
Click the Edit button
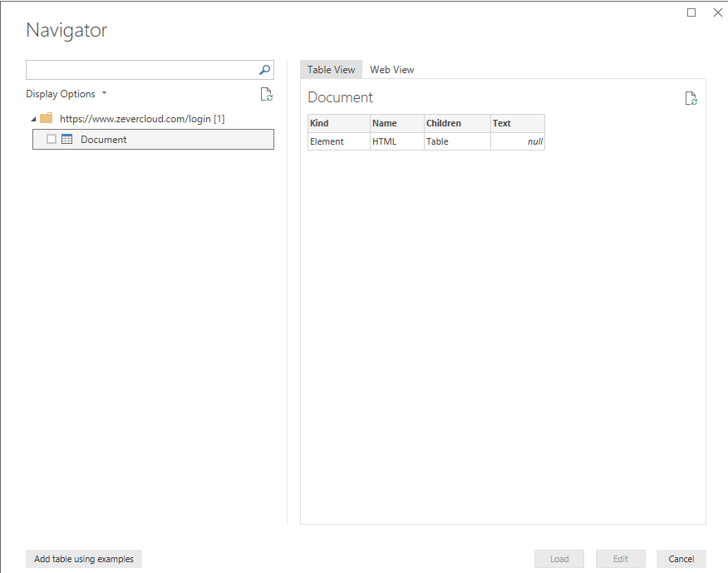[620, 559]
